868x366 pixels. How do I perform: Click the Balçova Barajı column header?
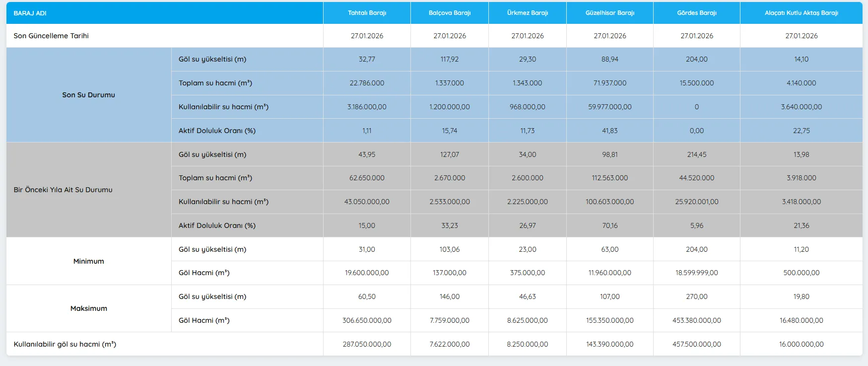pos(449,13)
